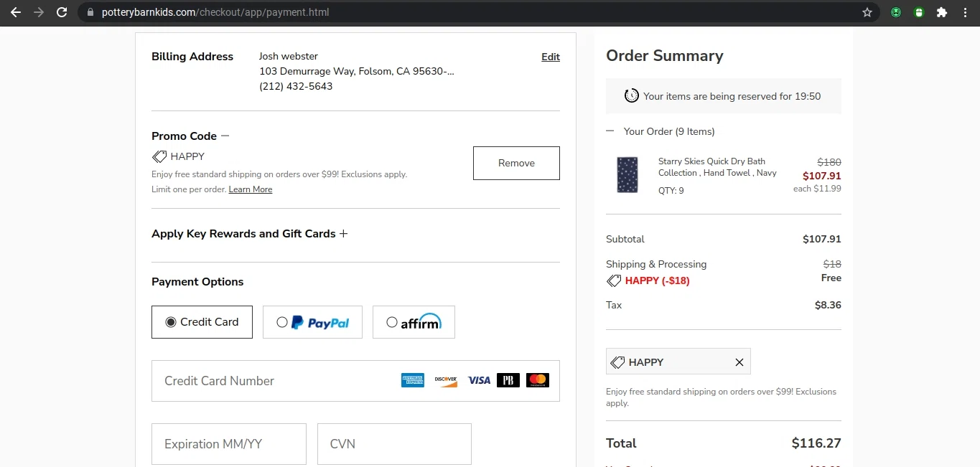Open the first green browser extension icon
Image resolution: width=980 pixels, height=467 pixels.
pyautogui.click(x=896, y=12)
